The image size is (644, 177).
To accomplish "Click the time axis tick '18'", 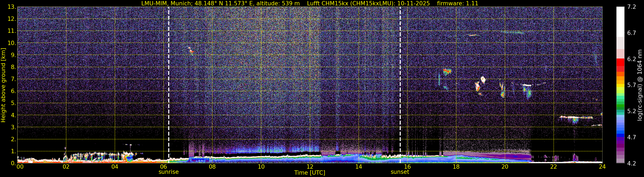I will pos(456,167).
